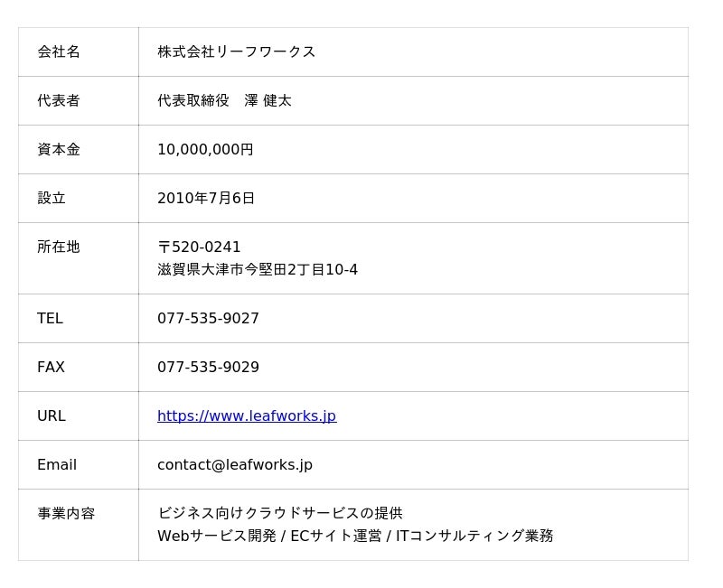Click the 資本金 row label
The image size is (723, 588).
(59, 150)
